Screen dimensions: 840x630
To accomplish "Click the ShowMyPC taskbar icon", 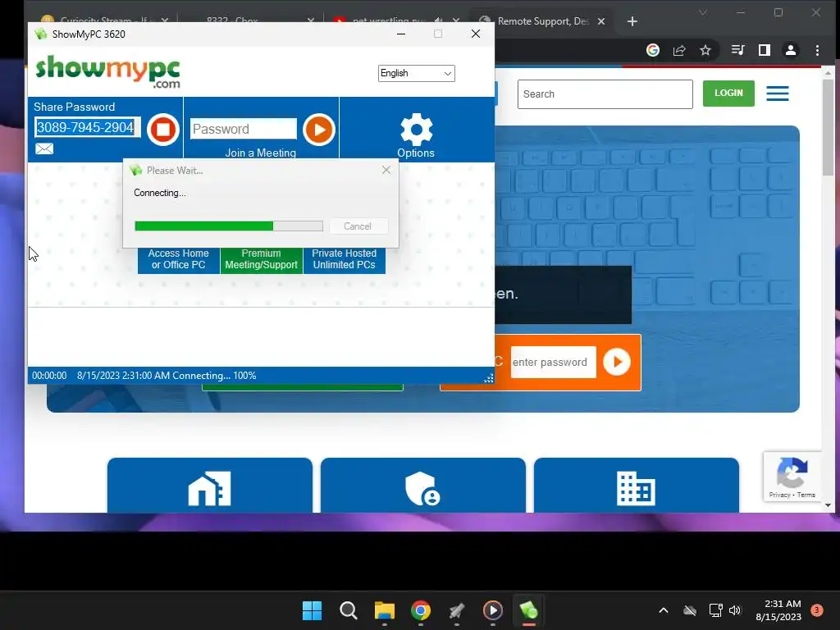I will (529, 610).
